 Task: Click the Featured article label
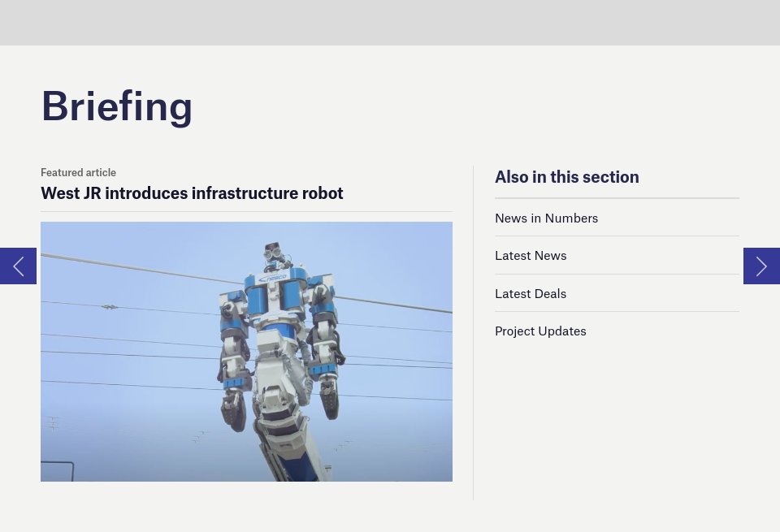coord(78,171)
